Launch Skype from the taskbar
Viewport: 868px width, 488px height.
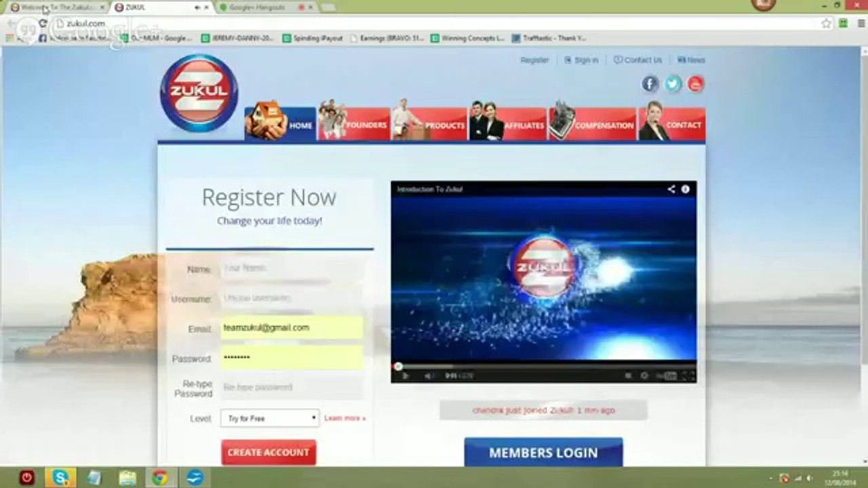point(60,478)
